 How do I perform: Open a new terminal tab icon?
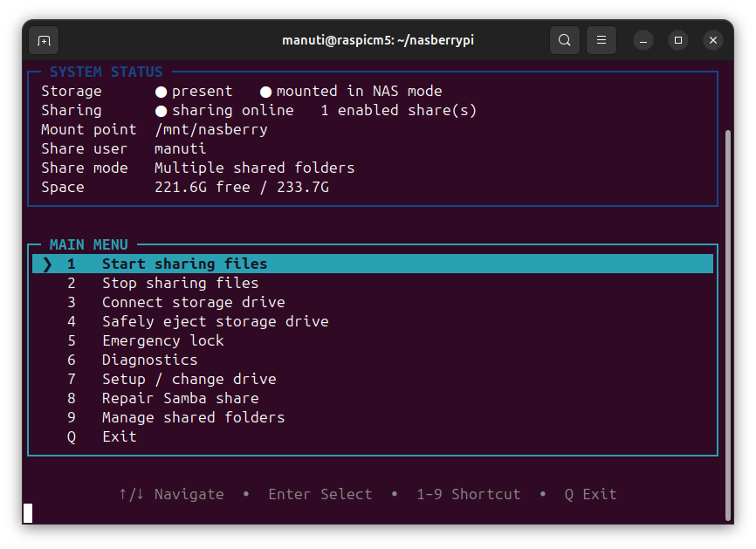[x=44, y=40]
